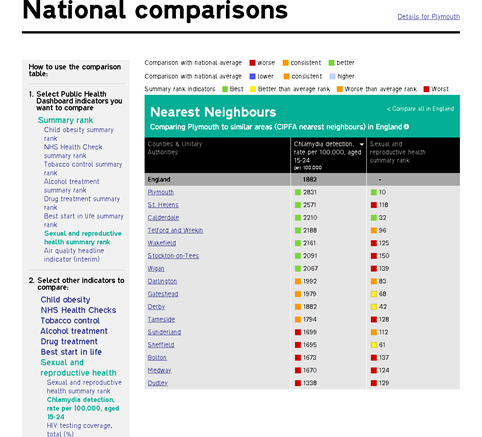
Task: Select Tobacco control summary rank indicator
Action: 83,169
